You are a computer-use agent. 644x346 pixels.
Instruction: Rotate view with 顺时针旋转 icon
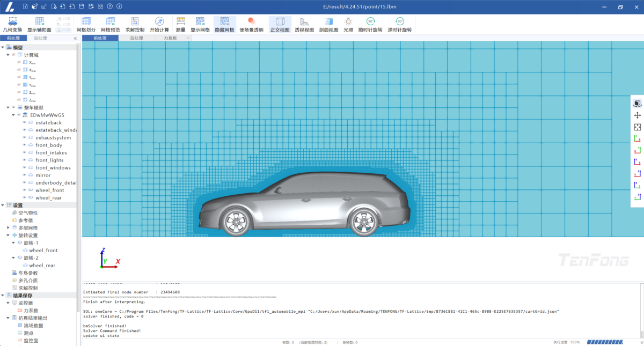[x=370, y=21]
